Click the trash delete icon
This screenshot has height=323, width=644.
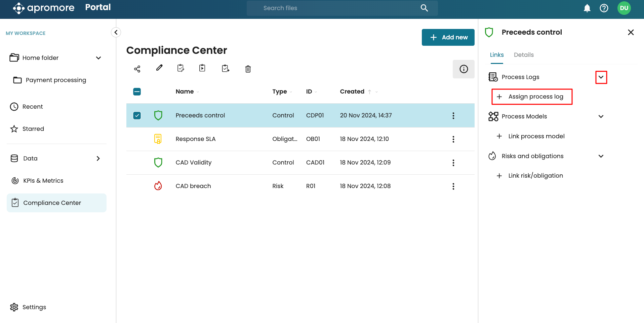(x=248, y=69)
